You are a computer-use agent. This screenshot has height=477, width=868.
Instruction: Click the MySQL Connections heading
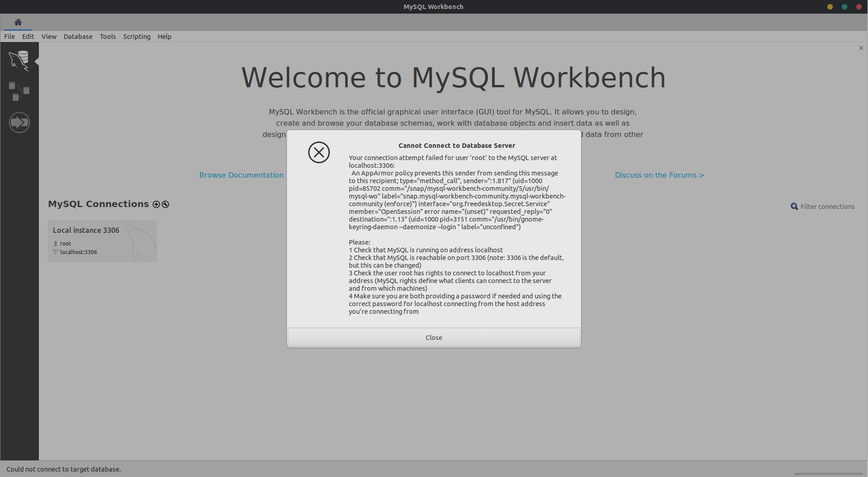(x=99, y=204)
